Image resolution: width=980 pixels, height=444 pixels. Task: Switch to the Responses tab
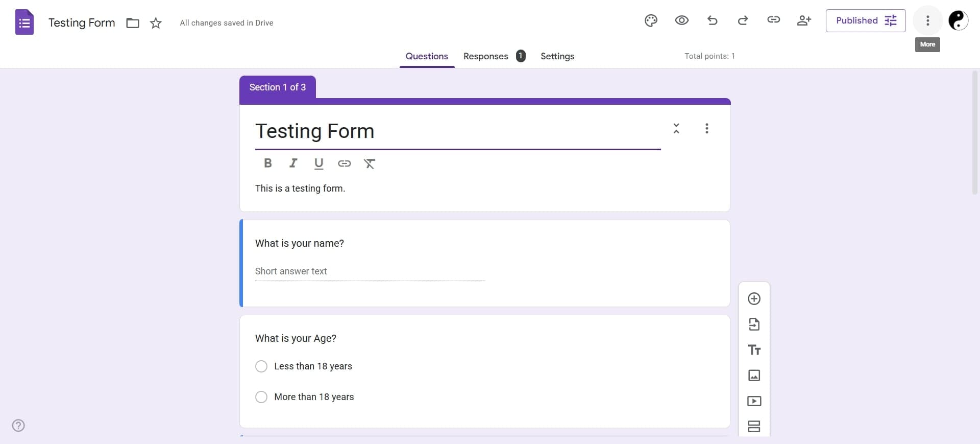point(494,56)
